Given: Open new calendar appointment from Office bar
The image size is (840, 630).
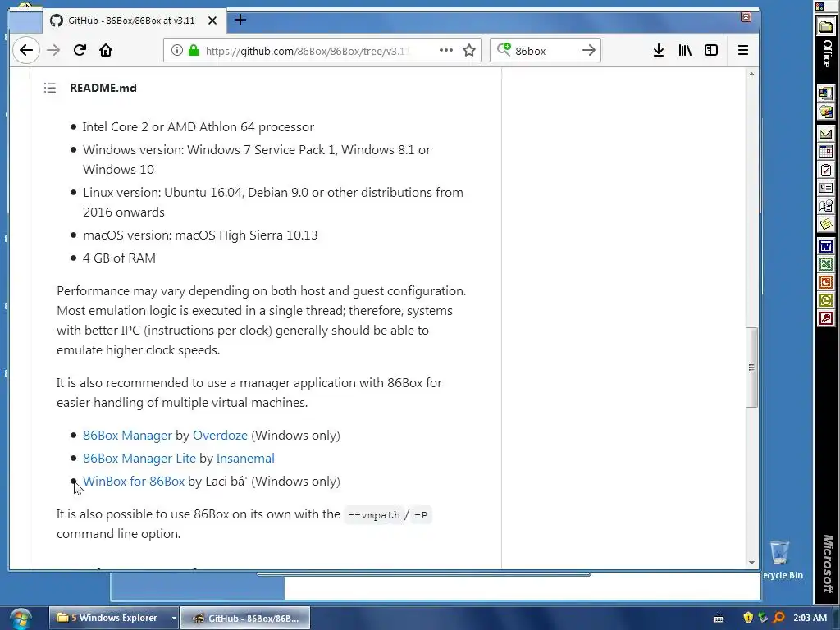Looking at the screenshot, I should tap(825, 152).
